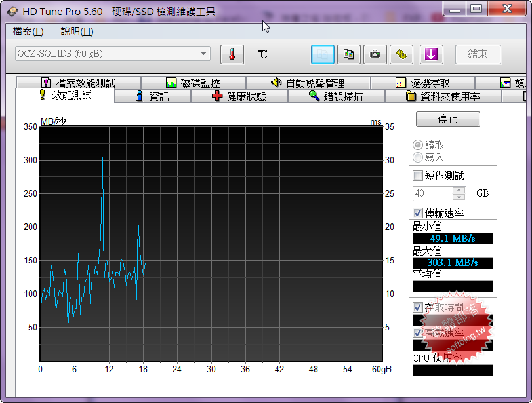Image resolution: width=532 pixels, height=403 pixels.
Task: Select the 效能測試 tab
Action: [x=65, y=96]
